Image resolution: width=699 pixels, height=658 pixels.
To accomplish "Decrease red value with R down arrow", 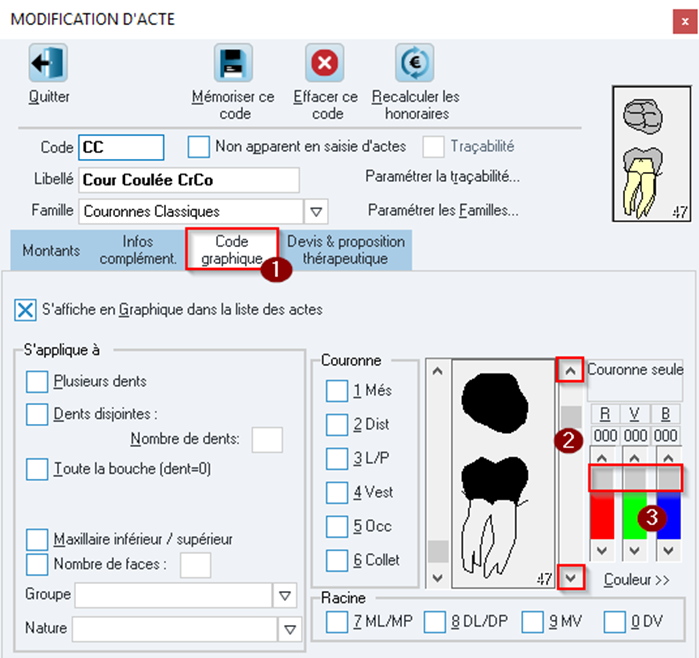I will coord(602,550).
